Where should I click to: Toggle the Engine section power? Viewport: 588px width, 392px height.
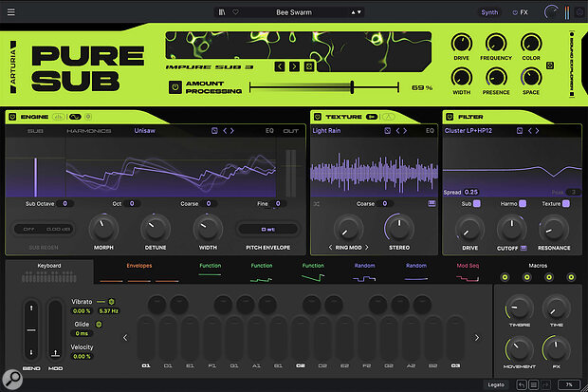coord(12,117)
